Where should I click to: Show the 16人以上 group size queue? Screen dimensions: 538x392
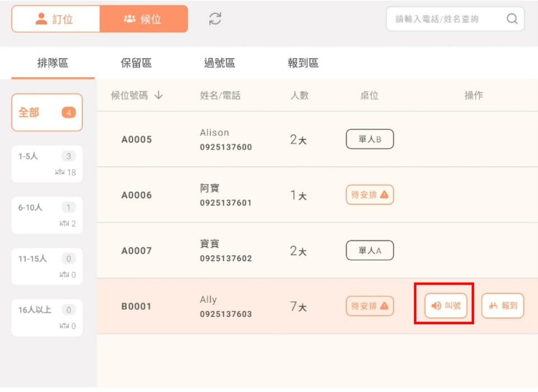point(47,317)
